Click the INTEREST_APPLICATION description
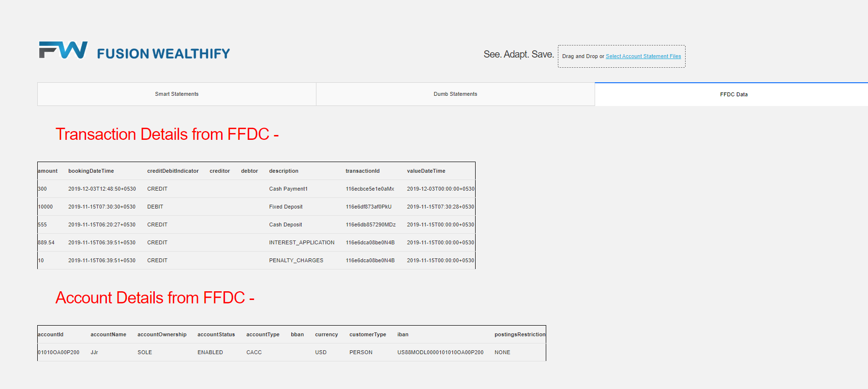The width and height of the screenshot is (868, 389). tap(301, 242)
